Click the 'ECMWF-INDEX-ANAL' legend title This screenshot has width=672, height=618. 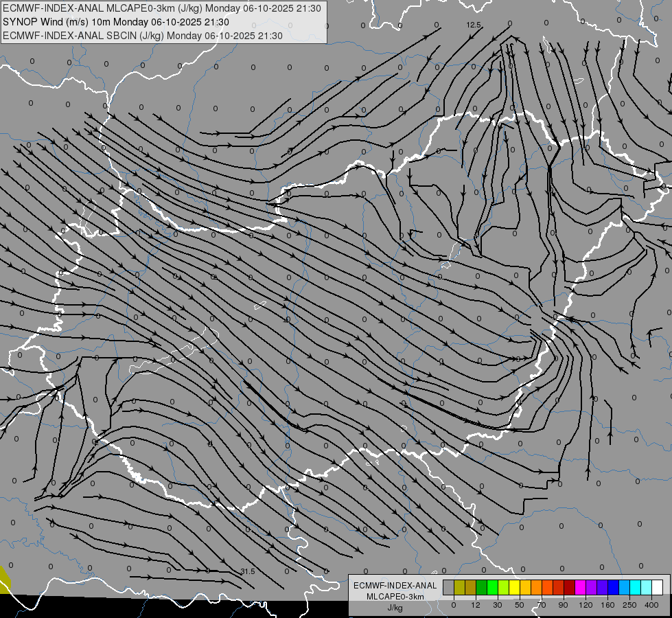pyautogui.click(x=395, y=586)
